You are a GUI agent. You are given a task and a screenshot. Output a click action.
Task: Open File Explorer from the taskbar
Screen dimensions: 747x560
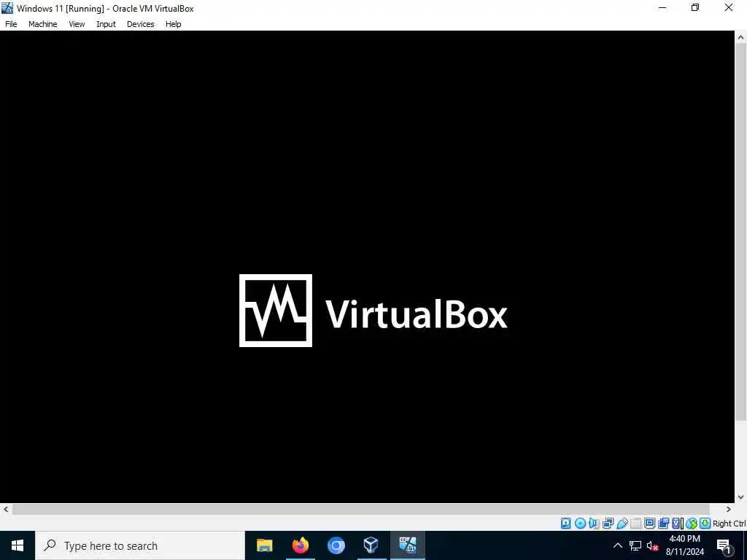(x=264, y=545)
